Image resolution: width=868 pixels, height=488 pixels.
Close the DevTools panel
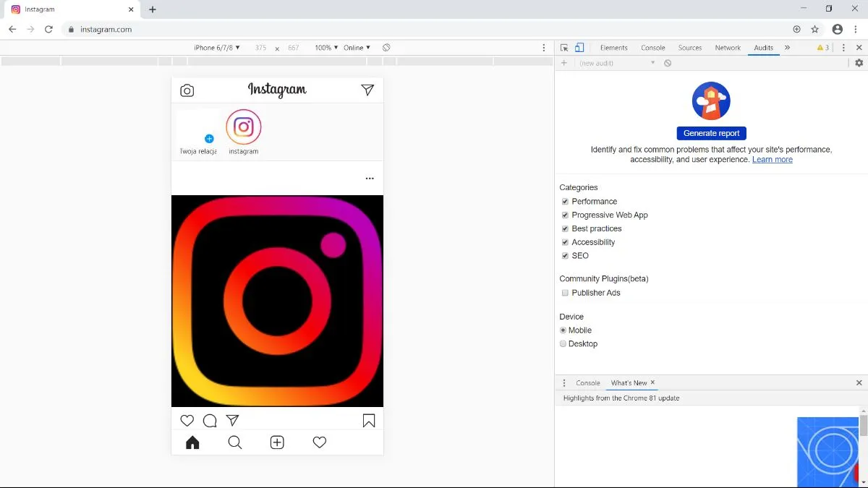(x=859, y=48)
